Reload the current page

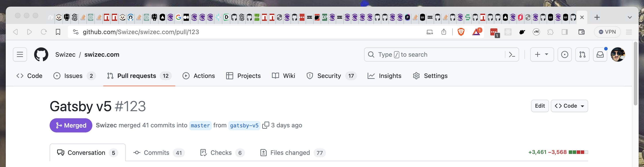[x=44, y=32]
